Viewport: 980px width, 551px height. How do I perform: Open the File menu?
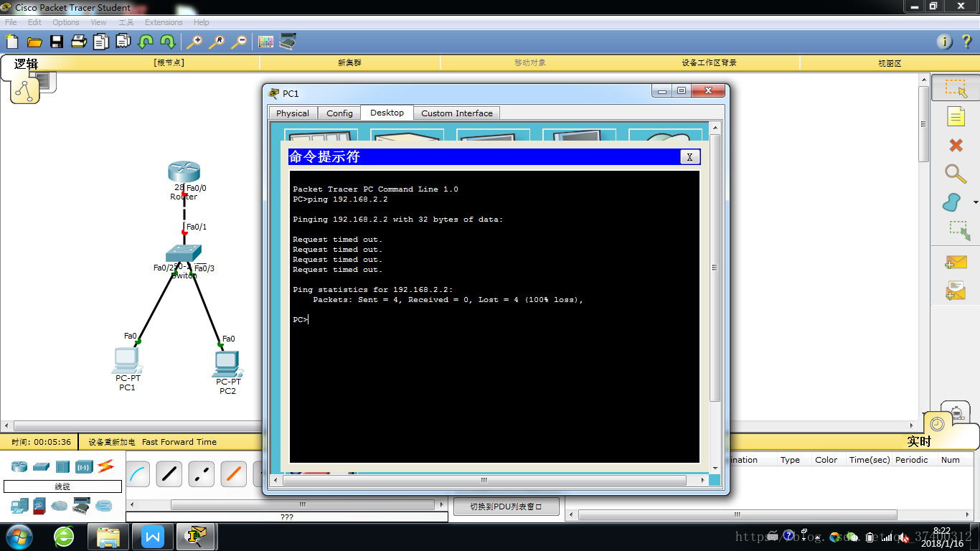[x=11, y=22]
